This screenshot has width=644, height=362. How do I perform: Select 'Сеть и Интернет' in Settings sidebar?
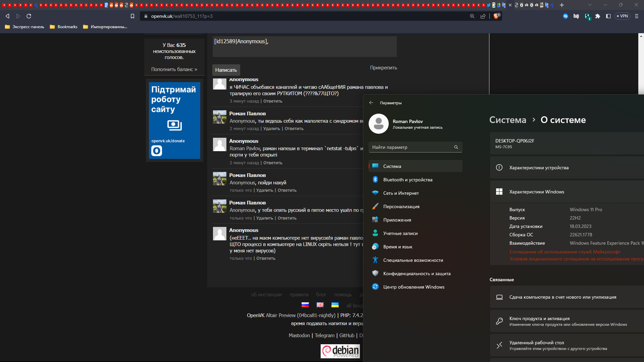[x=401, y=193]
